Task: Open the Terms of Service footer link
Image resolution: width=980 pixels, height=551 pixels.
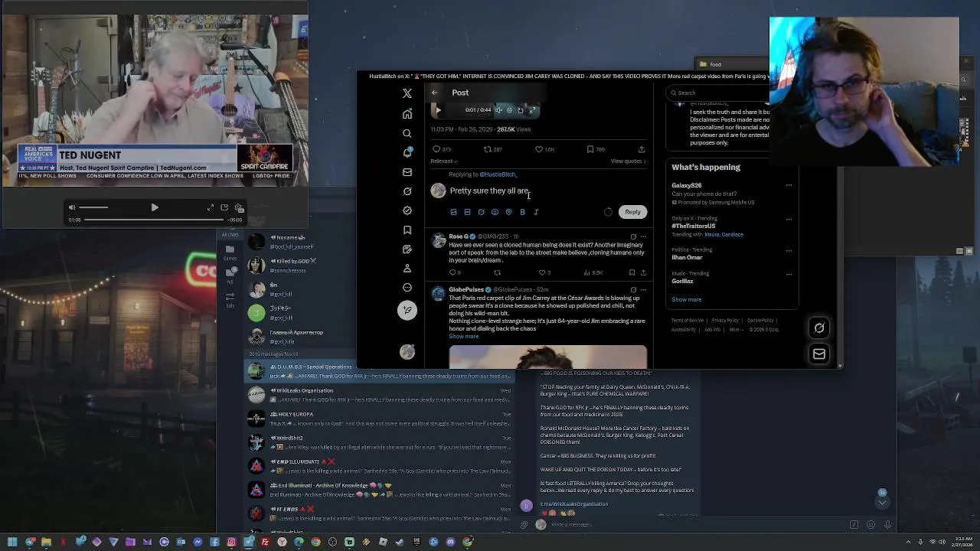Action: (x=687, y=321)
